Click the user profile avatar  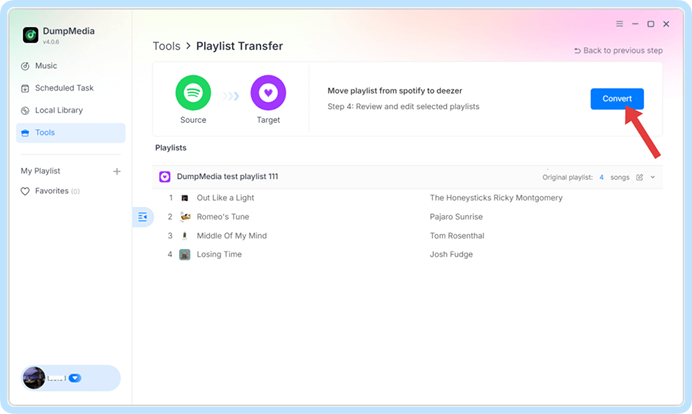click(34, 378)
